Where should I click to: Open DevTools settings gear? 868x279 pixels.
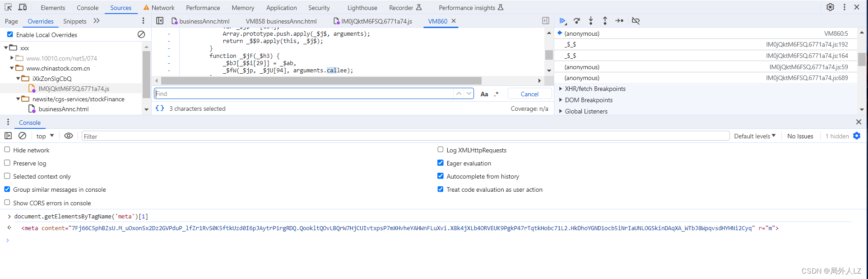830,7
